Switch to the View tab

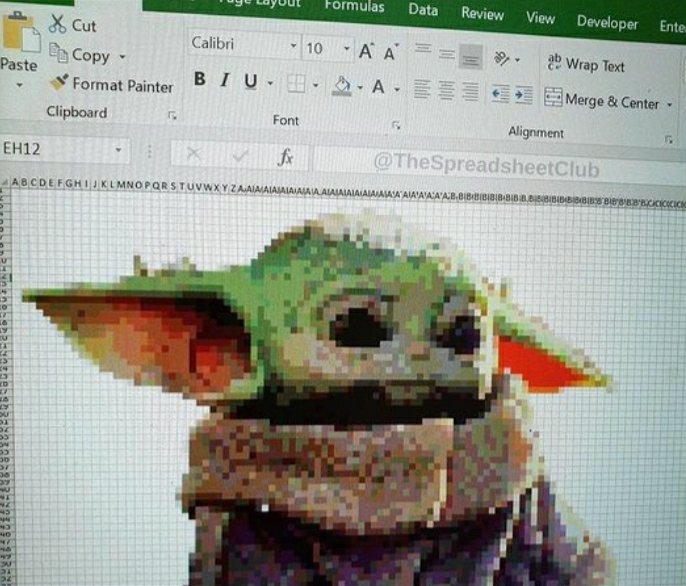pyautogui.click(x=541, y=18)
